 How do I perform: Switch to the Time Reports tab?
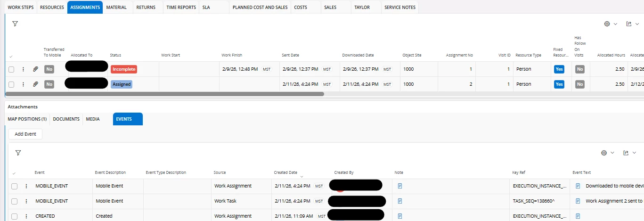pos(181,8)
